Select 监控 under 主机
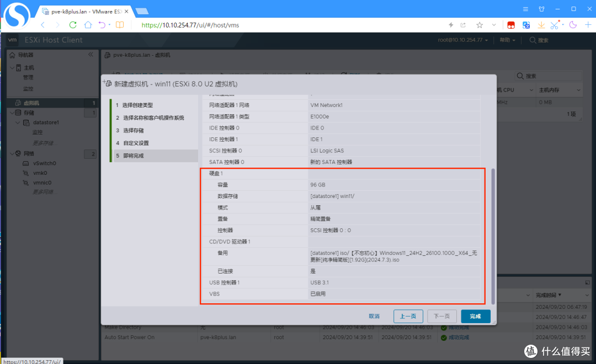The width and height of the screenshot is (596, 364). click(28, 89)
